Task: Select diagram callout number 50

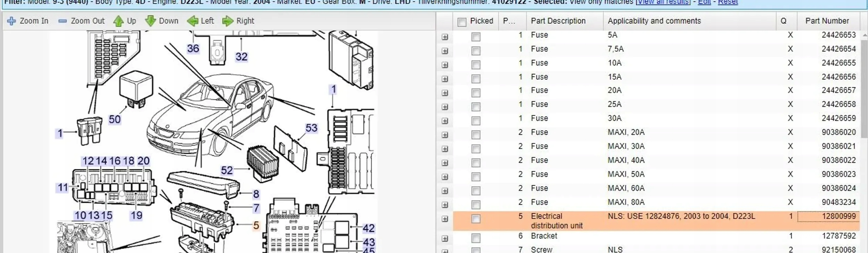Action: tap(115, 120)
